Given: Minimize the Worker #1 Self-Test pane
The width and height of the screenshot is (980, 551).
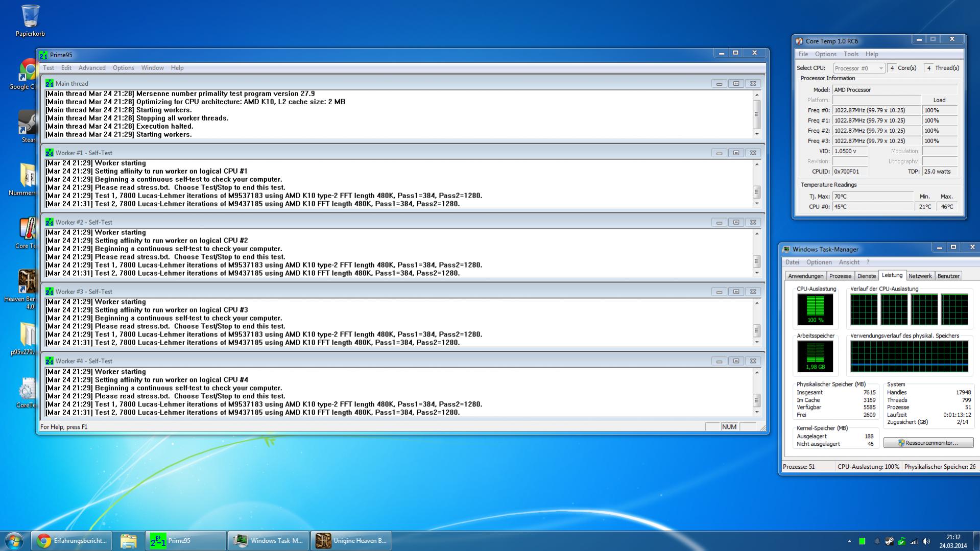Looking at the screenshot, I should click(x=719, y=153).
